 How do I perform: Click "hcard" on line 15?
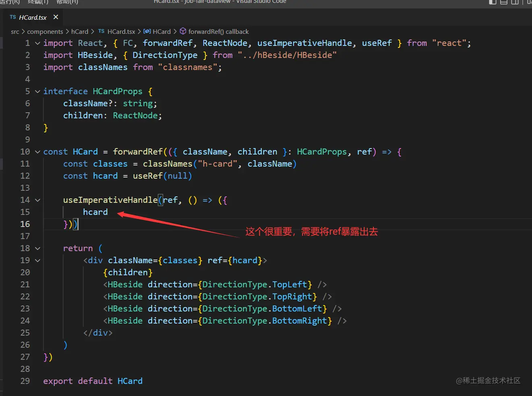[95, 212]
